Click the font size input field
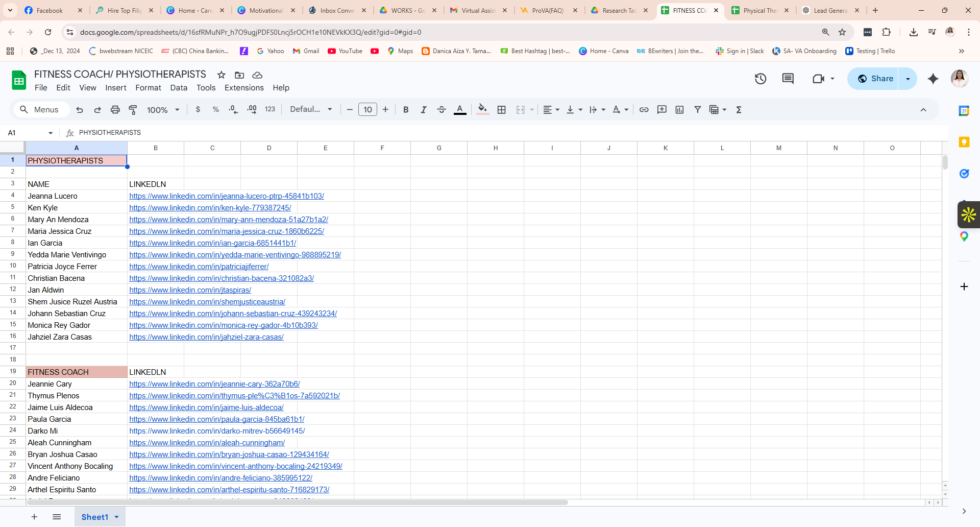This screenshot has width=980, height=527. pyautogui.click(x=367, y=110)
